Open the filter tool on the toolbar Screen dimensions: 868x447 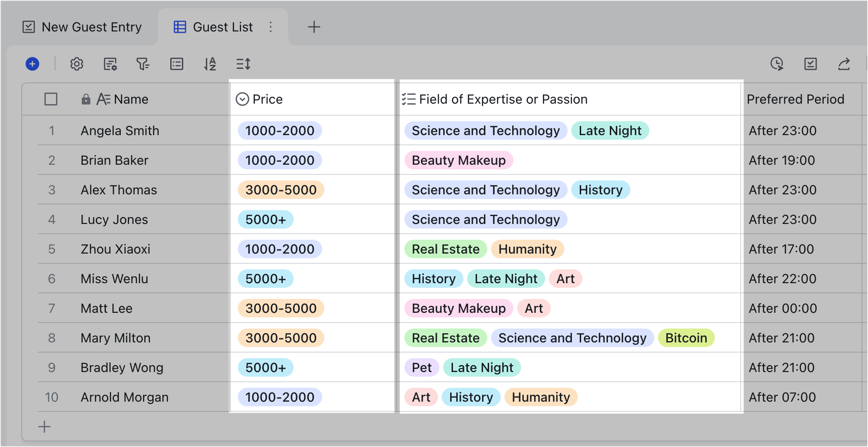click(143, 64)
